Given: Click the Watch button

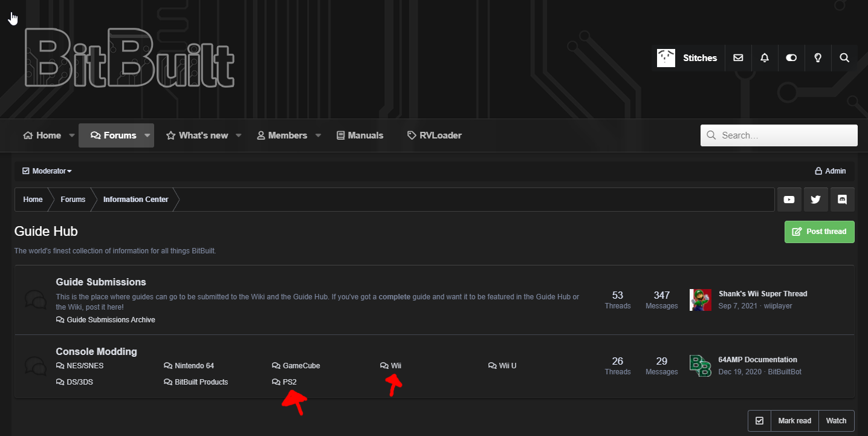Looking at the screenshot, I should [837, 421].
